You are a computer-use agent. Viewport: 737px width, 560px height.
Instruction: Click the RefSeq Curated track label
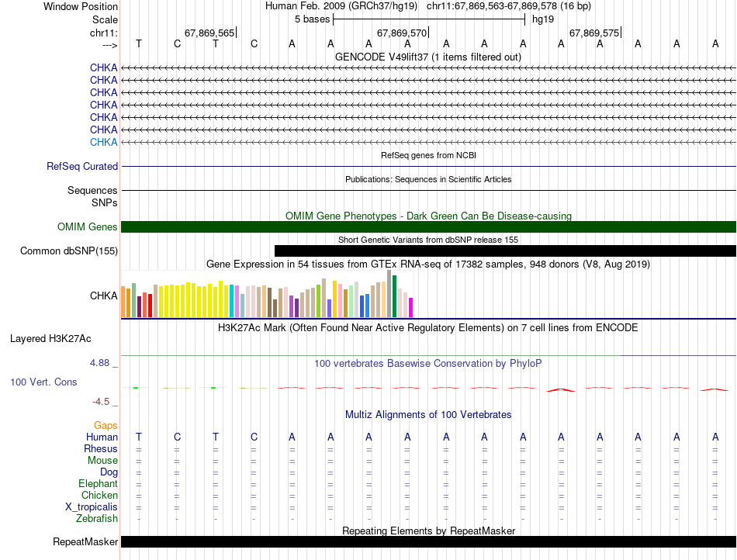pos(82,166)
